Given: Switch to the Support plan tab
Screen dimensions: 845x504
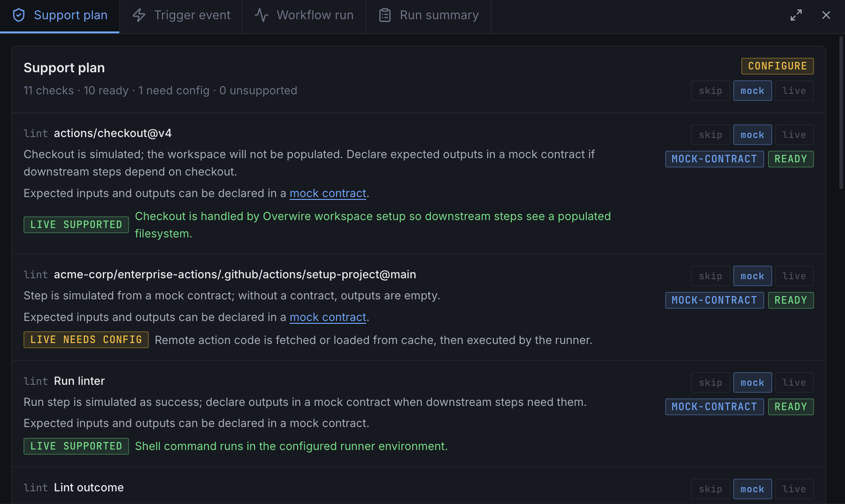Looking at the screenshot, I should (x=60, y=15).
